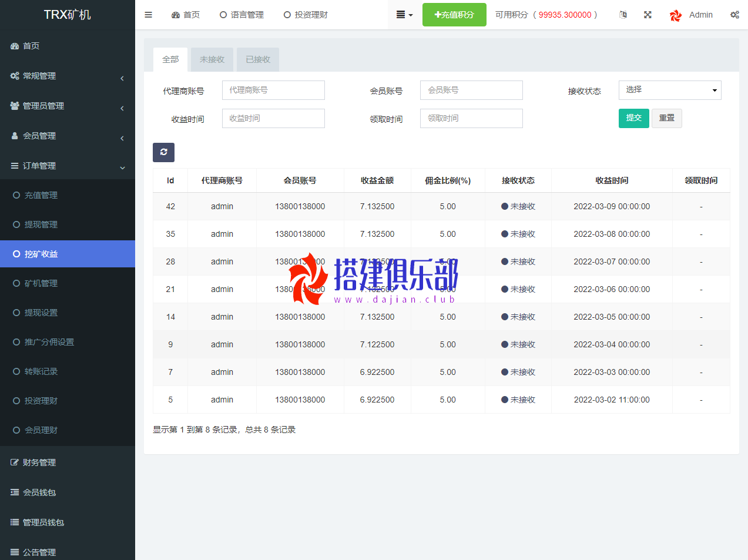
Task: Open 会员理财 in the sidebar
Action: (x=68, y=430)
